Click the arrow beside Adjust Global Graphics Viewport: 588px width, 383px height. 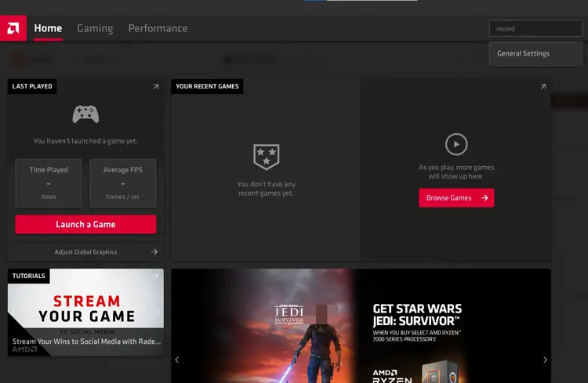(154, 252)
